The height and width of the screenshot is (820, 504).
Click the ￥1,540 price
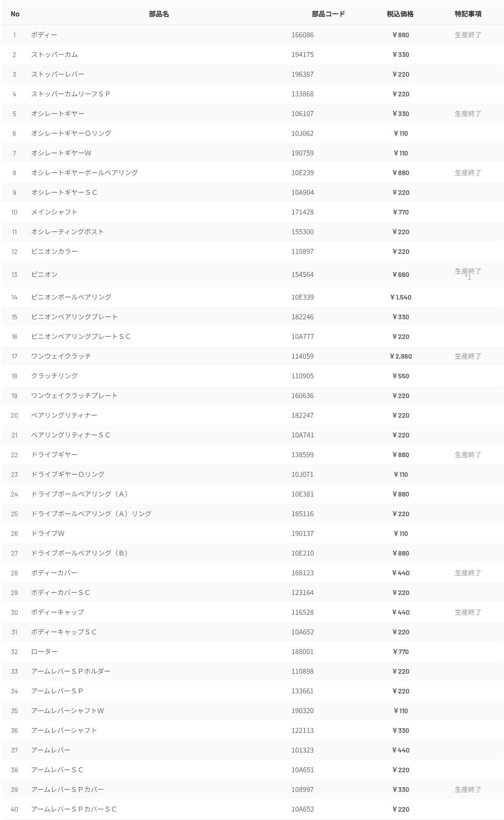(400, 297)
